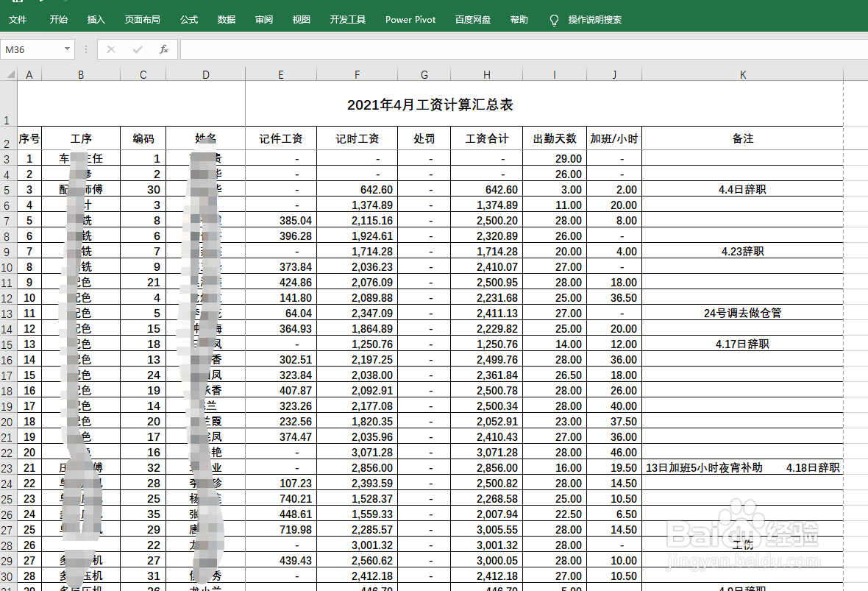Click the Name Box showing M36
The height and width of the screenshot is (591, 868).
[x=32, y=49]
